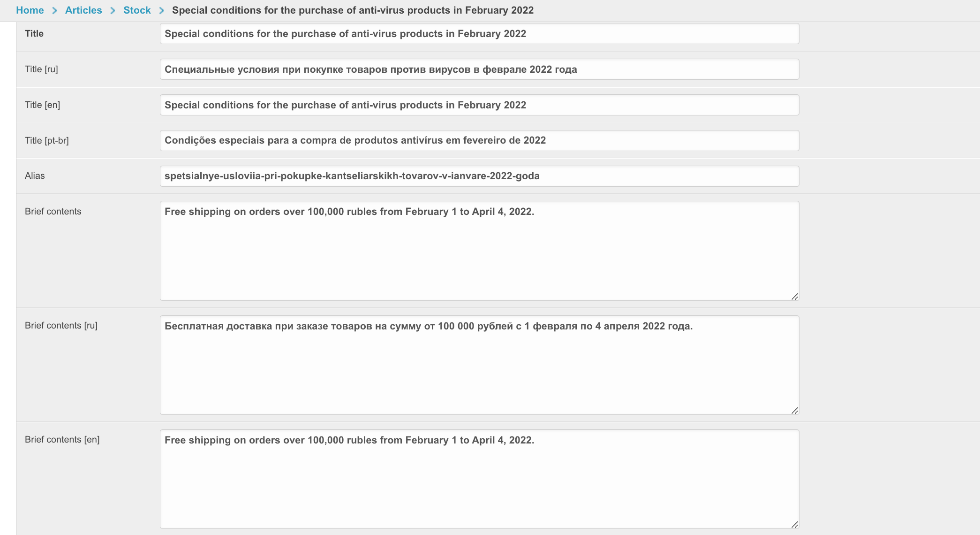Click the chevron after Home breadcrumb
This screenshot has width=980, height=535.
(x=55, y=10)
